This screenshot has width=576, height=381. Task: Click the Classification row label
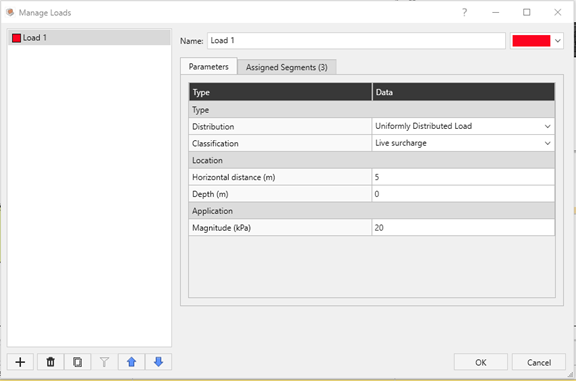pyautogui.click(x=215, y=143)
